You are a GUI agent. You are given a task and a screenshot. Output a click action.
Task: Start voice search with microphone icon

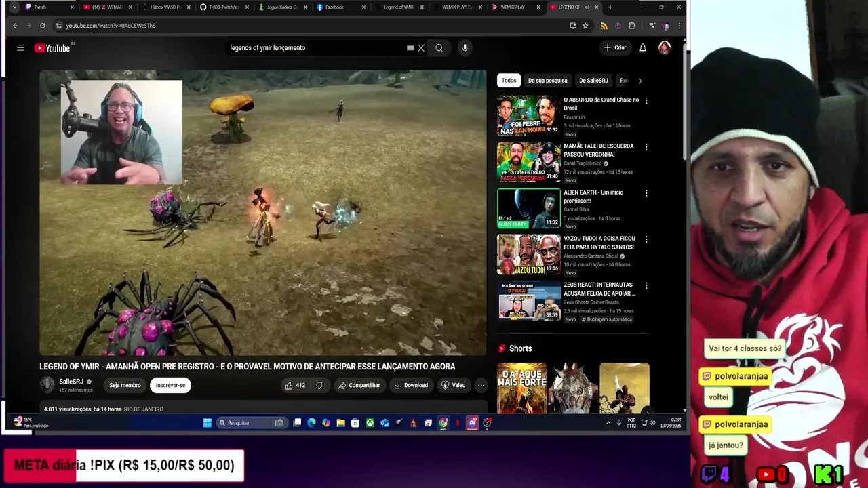pos(465,48)
